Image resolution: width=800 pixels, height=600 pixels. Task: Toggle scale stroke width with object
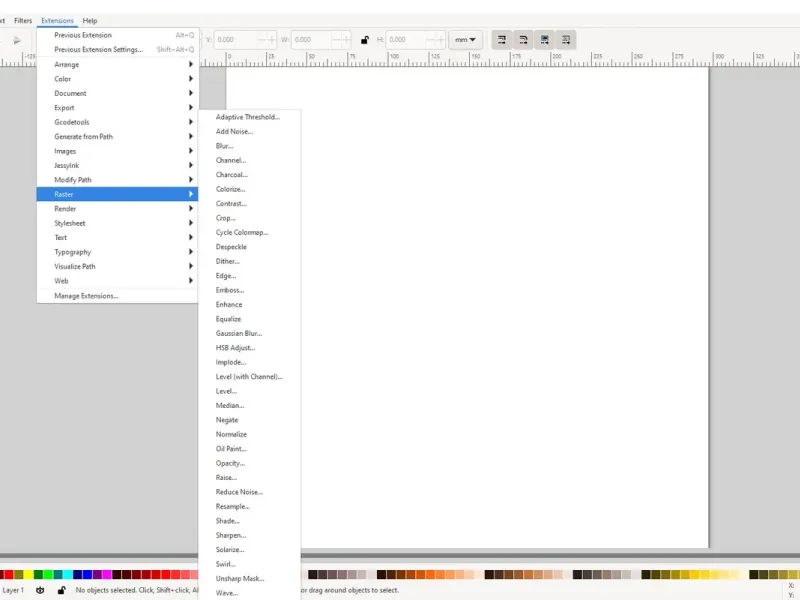tap(502, 40)
